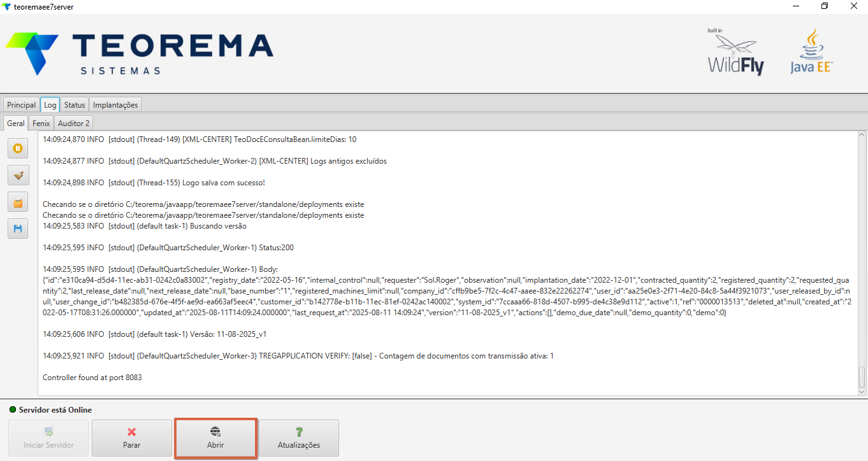Click the 'Logo salva com sucesso!' log line
The image size is (868, 461).
154,183
